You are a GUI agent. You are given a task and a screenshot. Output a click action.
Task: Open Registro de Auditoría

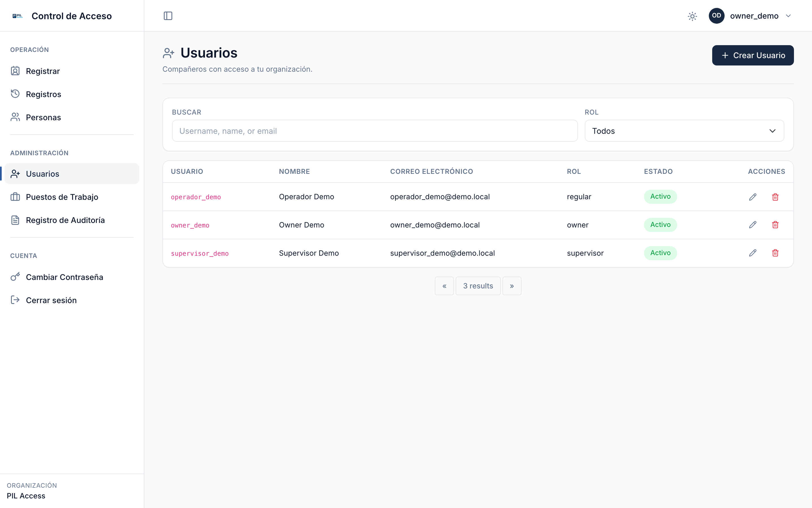tap(72, 220)
